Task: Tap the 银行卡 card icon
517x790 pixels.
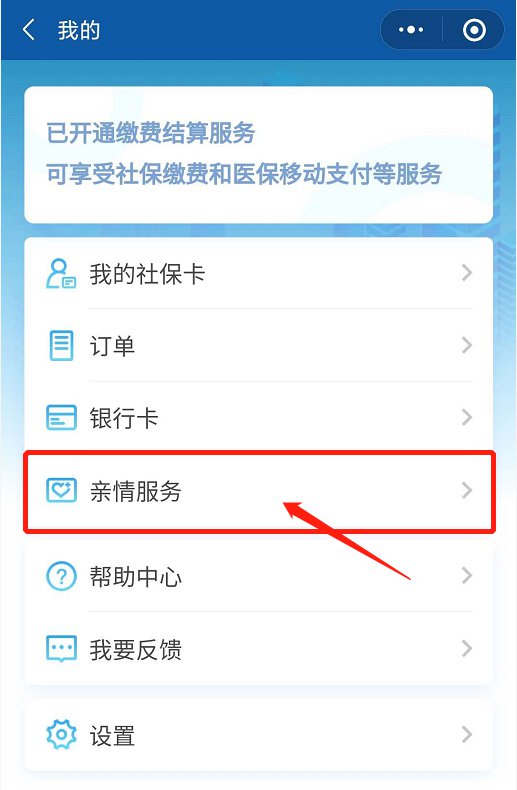Action: pyautogui.click(x=61, y=418)
